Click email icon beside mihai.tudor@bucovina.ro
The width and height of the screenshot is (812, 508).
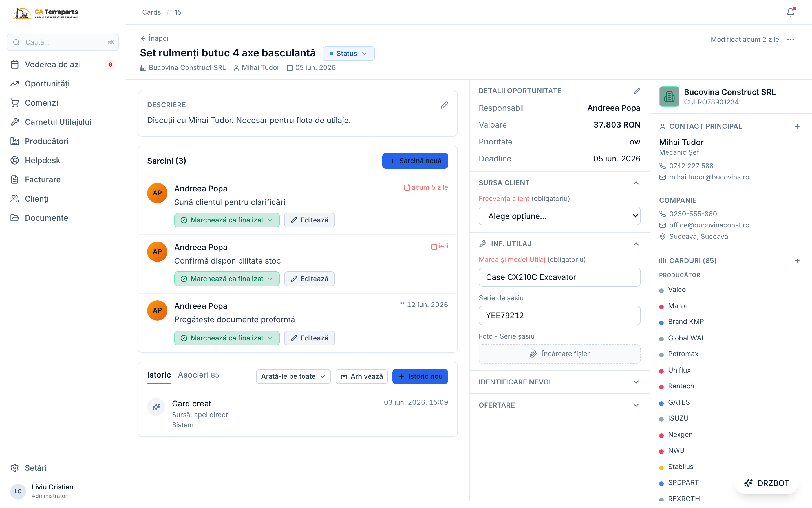click(x=662, y=177)
